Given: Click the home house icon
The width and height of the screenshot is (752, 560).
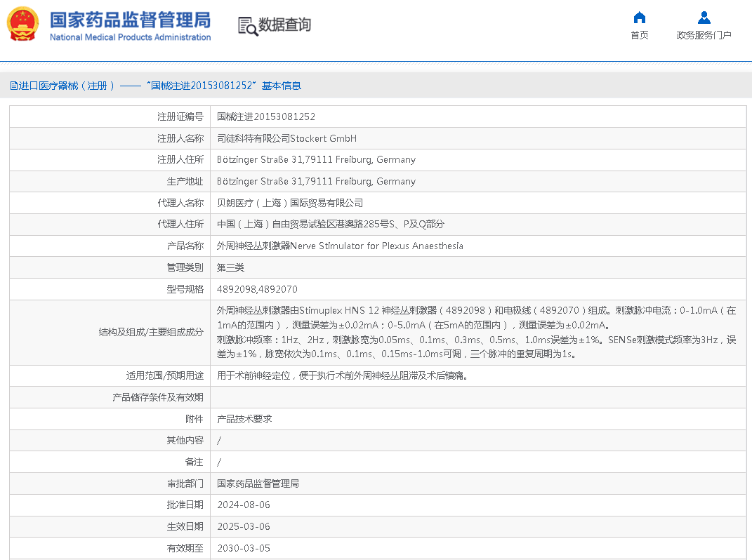Looking at the screenshot, I should [639, 18].
